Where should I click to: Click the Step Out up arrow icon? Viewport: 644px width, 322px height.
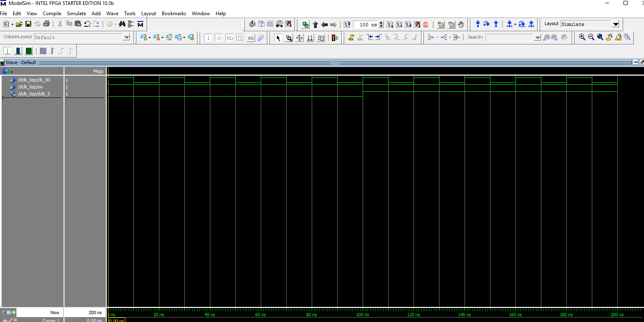(496, 24)
